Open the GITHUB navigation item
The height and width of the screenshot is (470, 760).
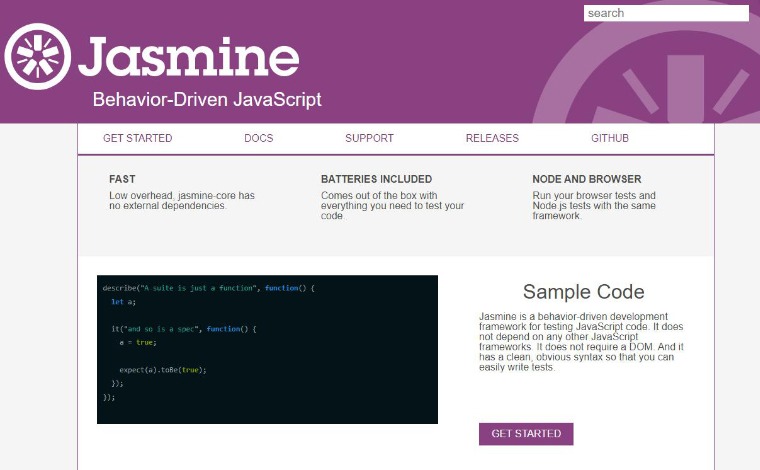pyautogui.click(x=610, y=138)
